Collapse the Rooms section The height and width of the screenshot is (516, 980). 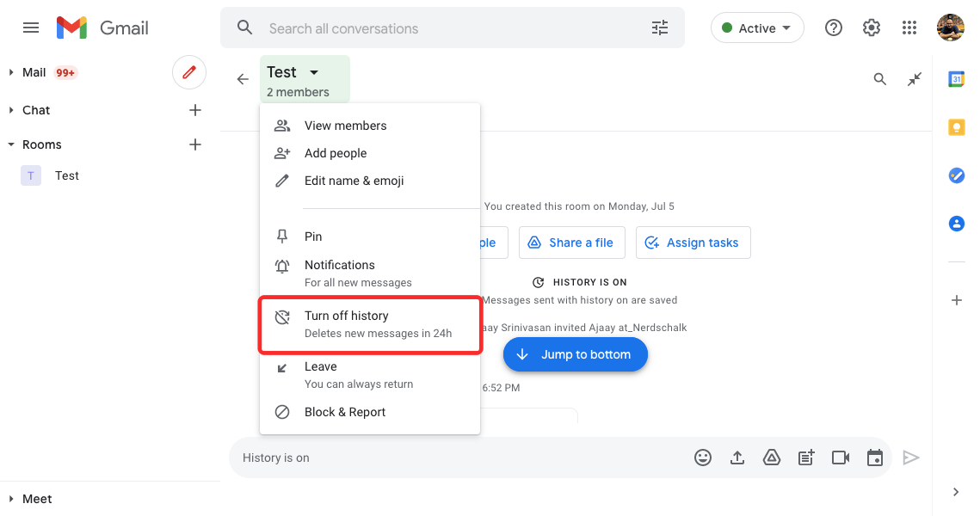tap(11, 145)
